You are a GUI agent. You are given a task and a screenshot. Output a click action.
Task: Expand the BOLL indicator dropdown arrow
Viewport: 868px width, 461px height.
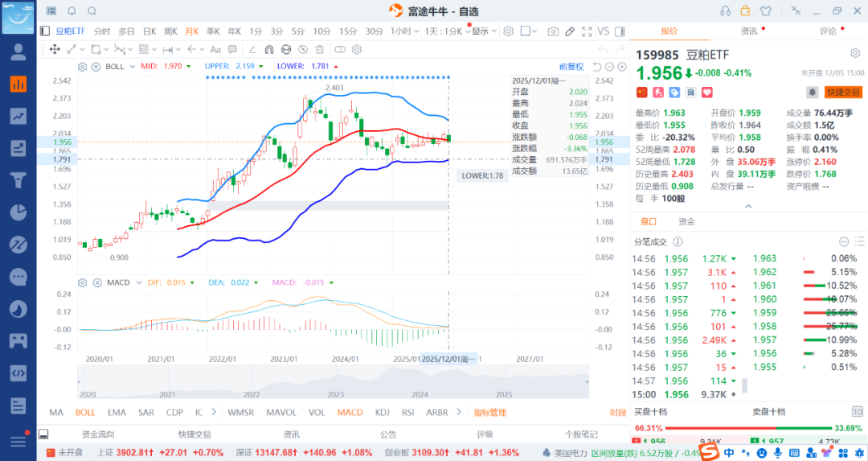(x=132, y=66)
